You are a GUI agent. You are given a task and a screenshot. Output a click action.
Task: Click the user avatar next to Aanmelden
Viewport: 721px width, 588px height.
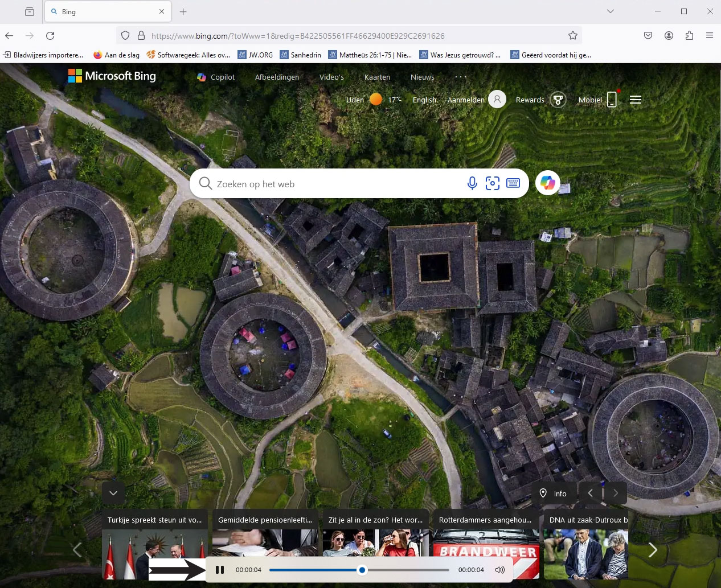click(x=497, y=99)
